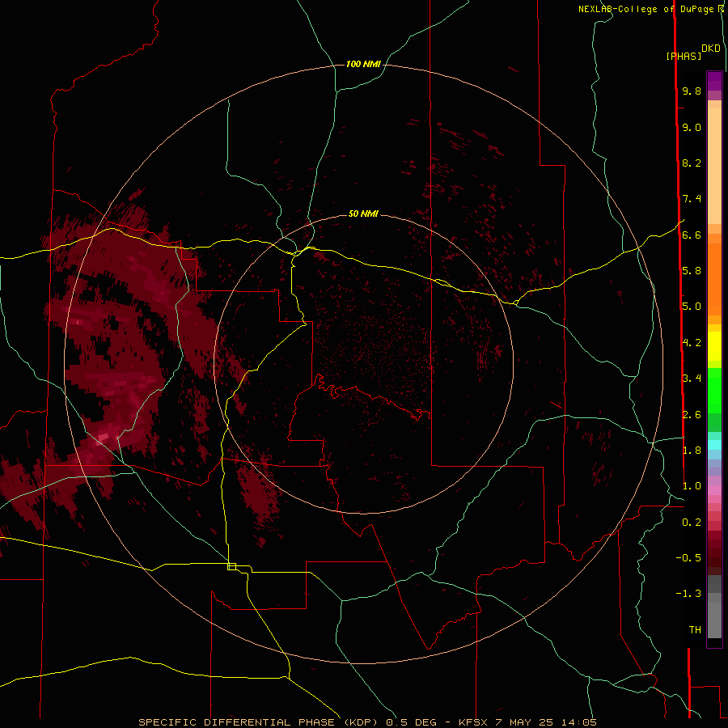
Task: Click the 4.2 value on the scale
Action: point(692,343)
